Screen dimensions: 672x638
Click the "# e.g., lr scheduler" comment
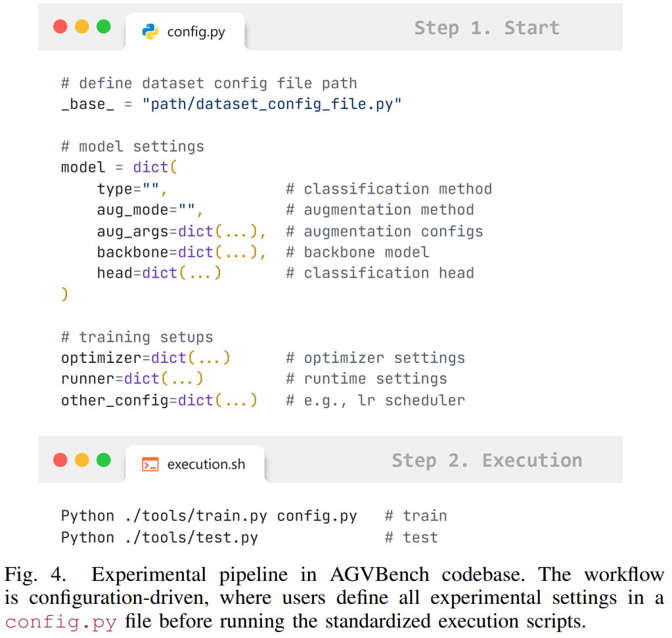click(x=376, y=400)
